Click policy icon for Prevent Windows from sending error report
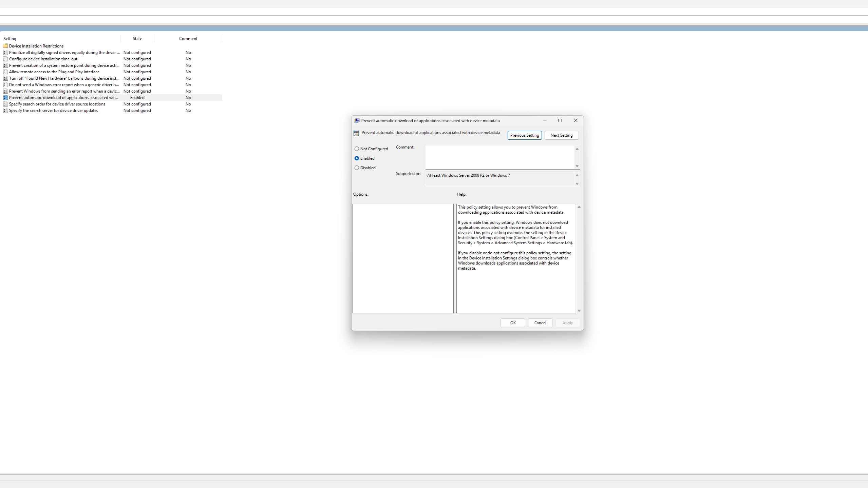Screen dimensions: 868x488 tap(5, 91)
